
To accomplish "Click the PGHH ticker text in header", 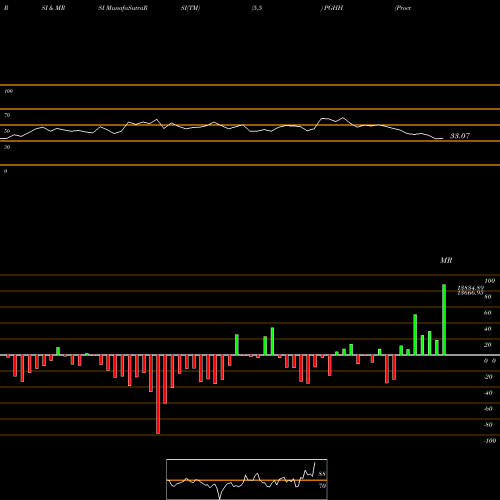I will (x=333, y=8).
